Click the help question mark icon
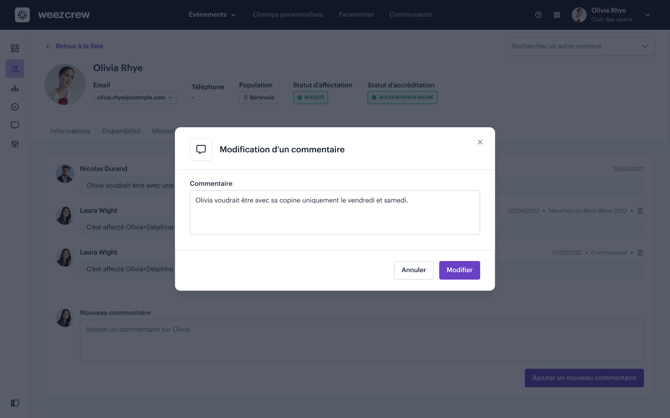Image resolution: width=670 pixels, height=418 pixels. [538, 15]
